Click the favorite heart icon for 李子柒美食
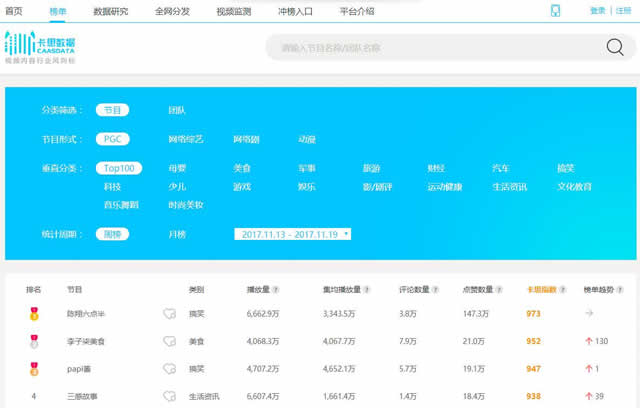 [x=170, y=341]
